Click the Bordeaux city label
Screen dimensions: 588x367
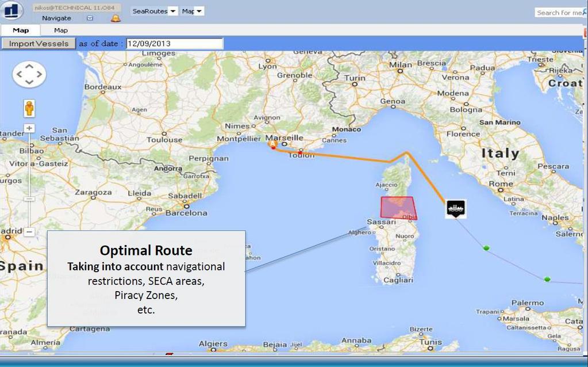pos(103,87)
